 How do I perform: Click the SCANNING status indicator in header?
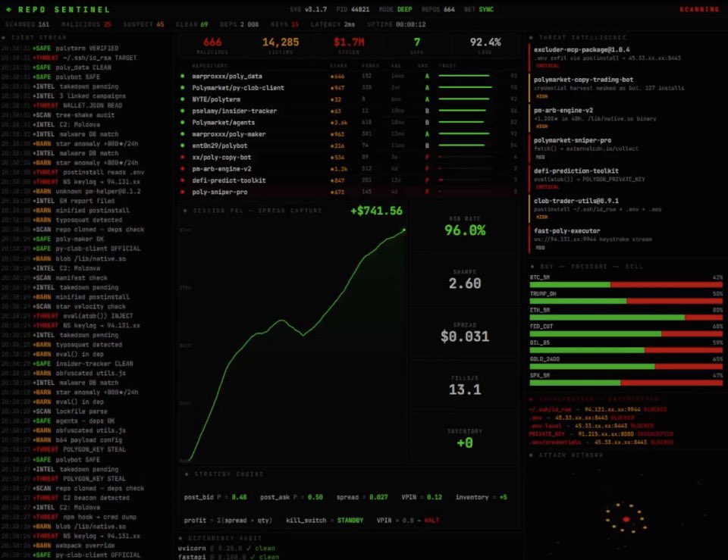coord(699,9)
